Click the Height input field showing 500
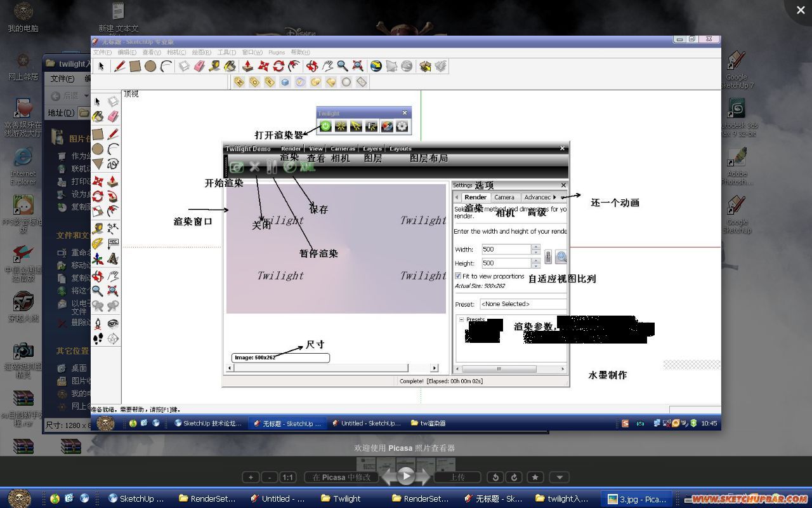 click(x=506, y=263)
